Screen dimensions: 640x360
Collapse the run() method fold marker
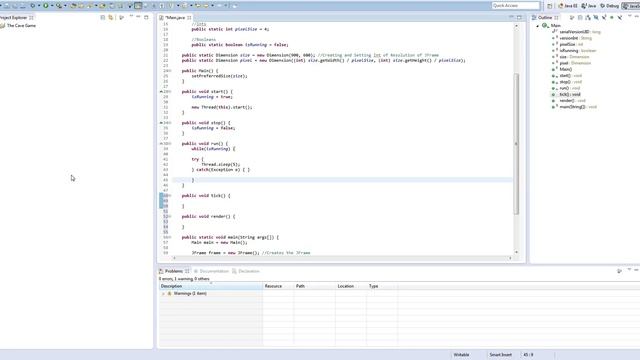tap(170, 144)
